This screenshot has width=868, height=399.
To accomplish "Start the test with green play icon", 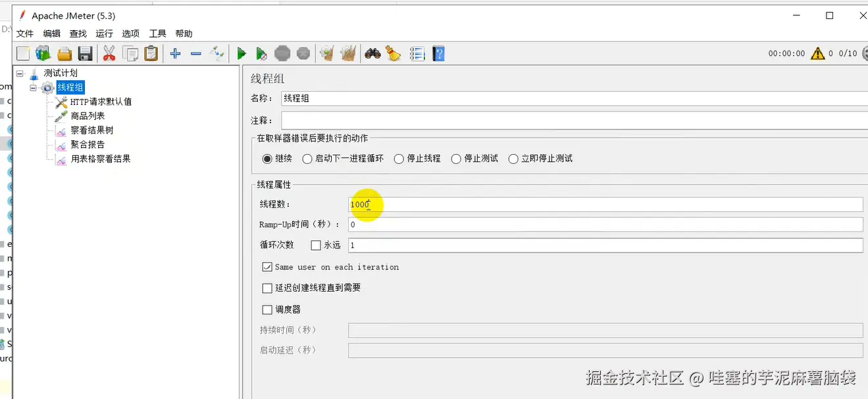I will 242,54.
